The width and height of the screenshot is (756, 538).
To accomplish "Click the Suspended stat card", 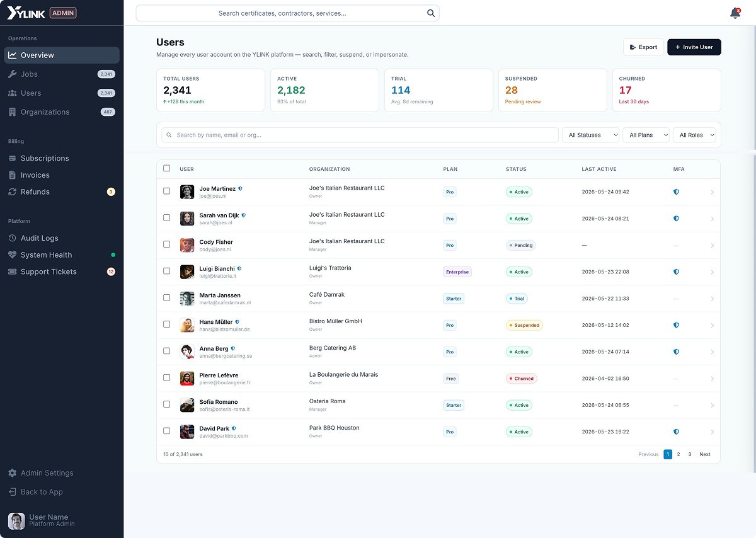I will (x=553, y=91).
